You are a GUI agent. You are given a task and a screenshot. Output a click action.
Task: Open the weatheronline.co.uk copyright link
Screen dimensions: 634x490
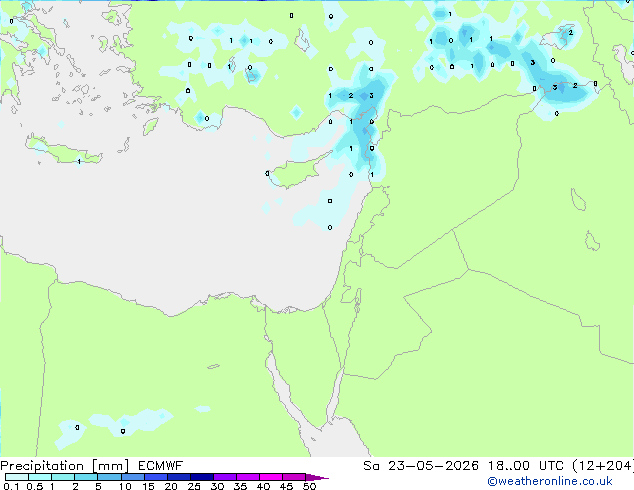pyautogui.click(x=550, y=481)
